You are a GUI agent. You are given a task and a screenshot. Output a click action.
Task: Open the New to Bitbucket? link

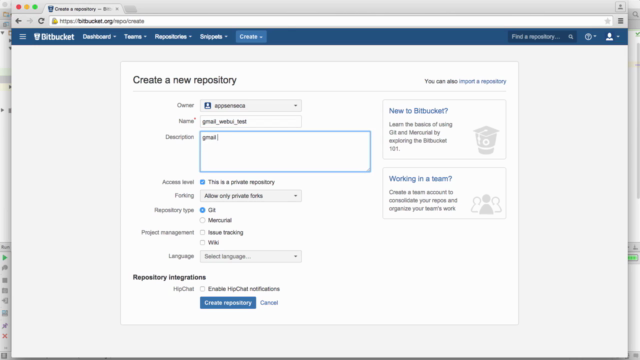click(418, 111)
